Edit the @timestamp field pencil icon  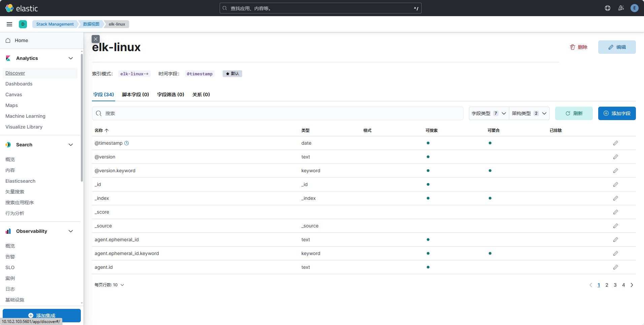click(615, 143)
